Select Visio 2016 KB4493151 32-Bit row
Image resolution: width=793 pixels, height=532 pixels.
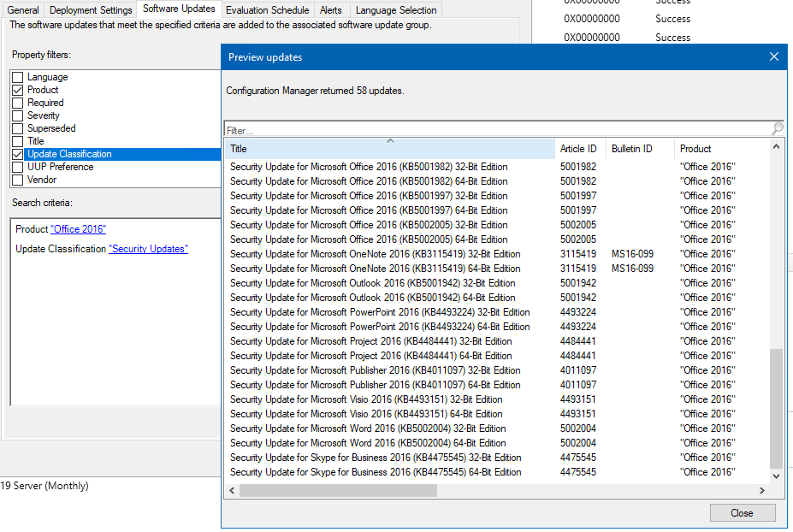[x=497, y=399]
